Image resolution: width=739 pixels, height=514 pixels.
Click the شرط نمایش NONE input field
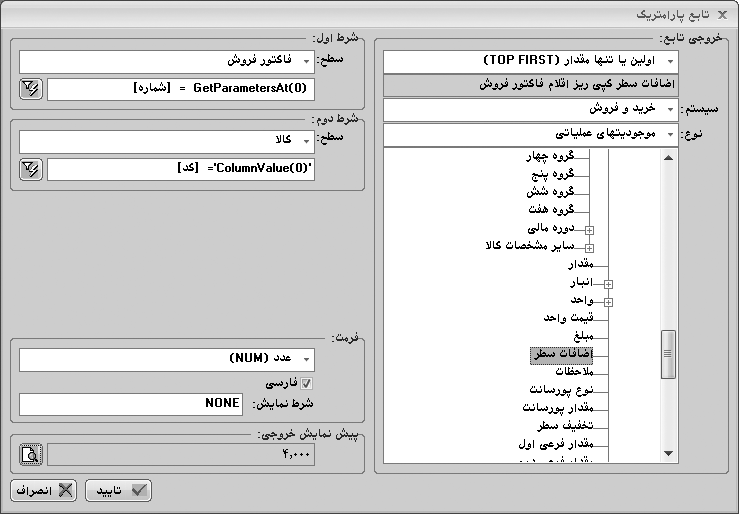(130, 403)
